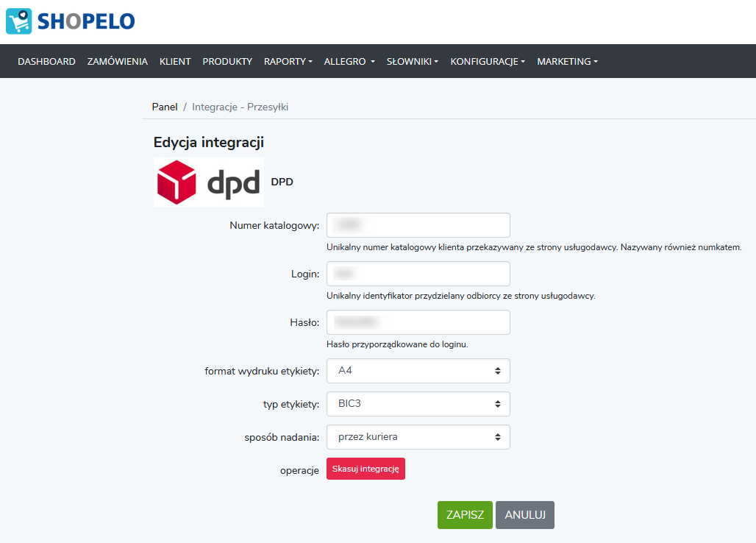Click into the Login text field
756x543 pixels.
tap(418, 274)
